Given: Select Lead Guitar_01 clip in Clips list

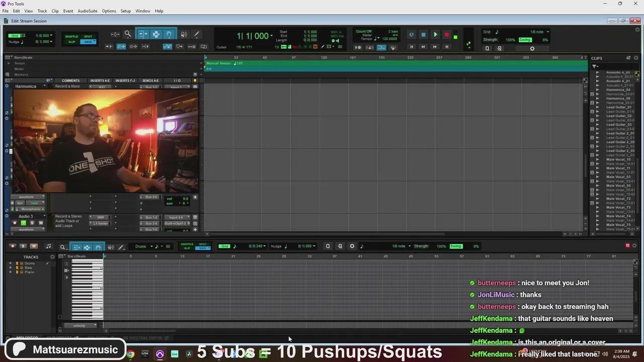Looking at the screenshot, I should pyautogui.click(x=619, y=107).
